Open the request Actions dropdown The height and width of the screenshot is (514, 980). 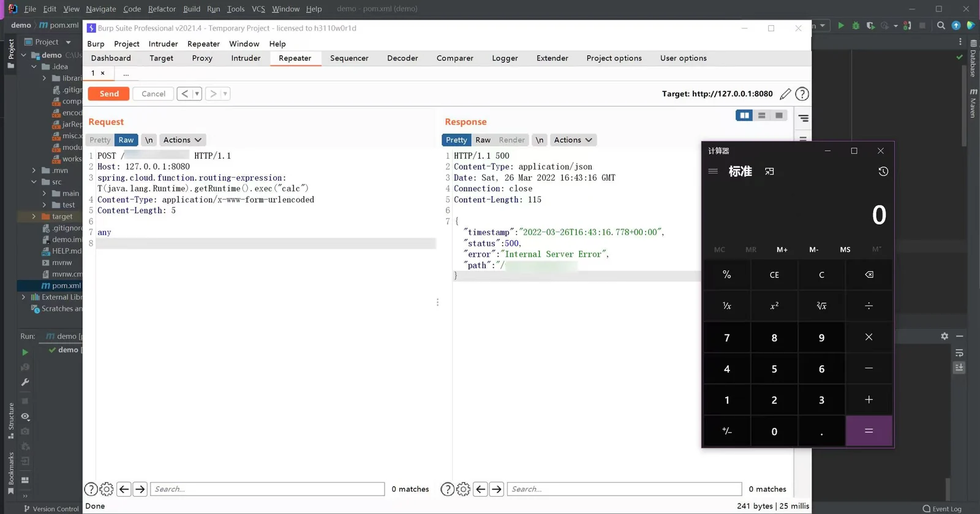tap(182, 140)
